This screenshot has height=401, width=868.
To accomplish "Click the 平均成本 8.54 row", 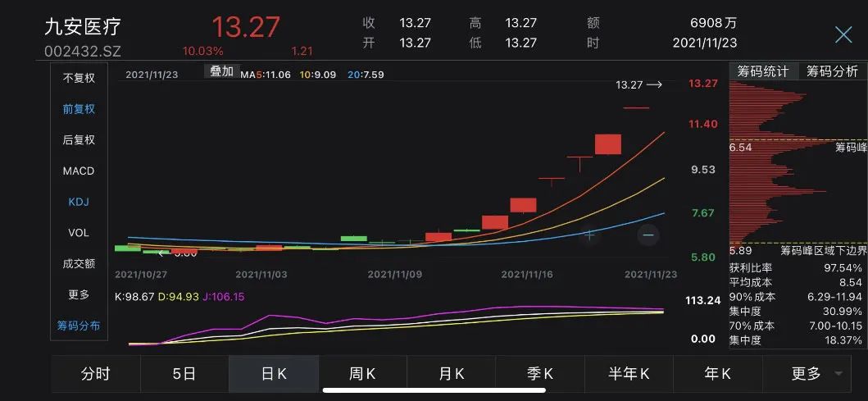I will (x=796, y=282).
